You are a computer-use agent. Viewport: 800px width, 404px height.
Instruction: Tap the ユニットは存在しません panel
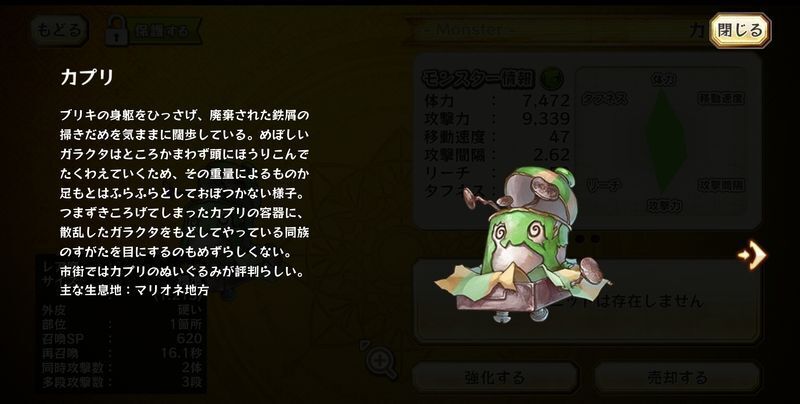coord(587,302)
